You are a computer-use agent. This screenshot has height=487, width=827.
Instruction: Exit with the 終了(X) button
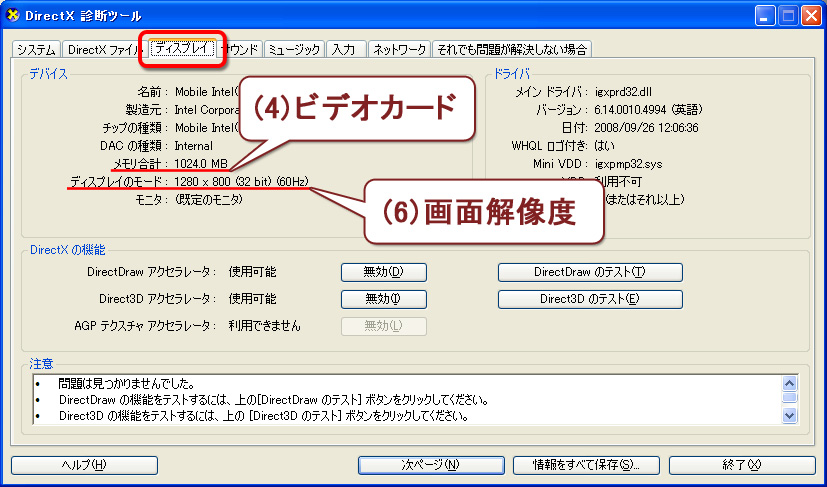point(741,465)
